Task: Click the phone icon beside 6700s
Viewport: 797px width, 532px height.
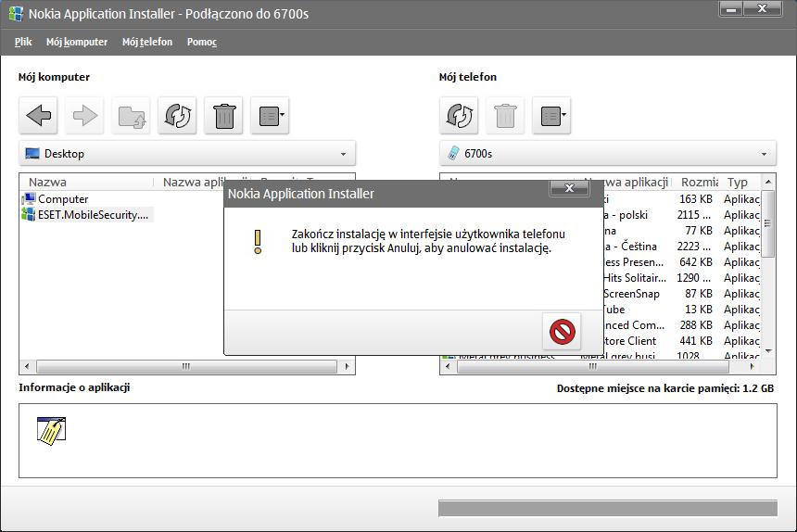Action: pyautogui.click(x=453, y=153)
